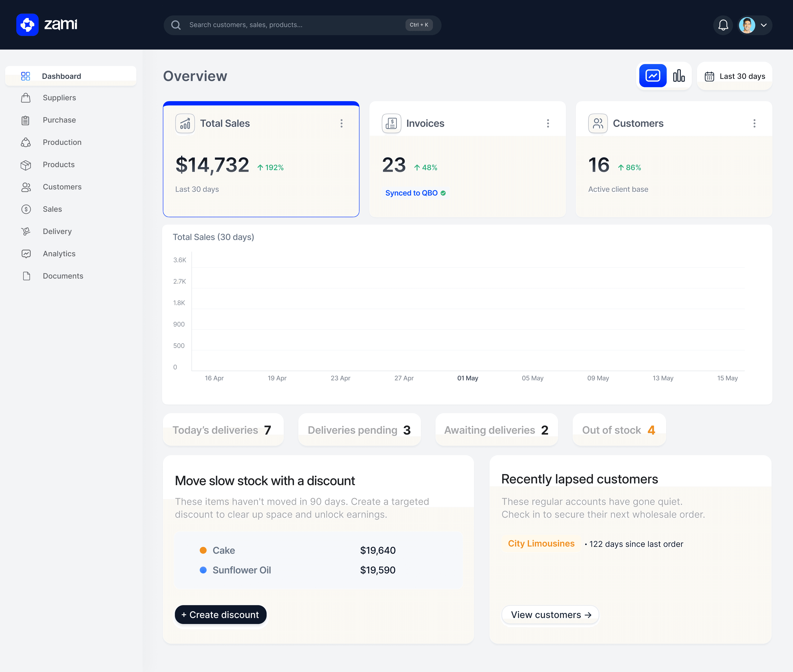Click the 86% customers increase indicator
The width and height of the screenshot is (793, 672).
[629, 168]
